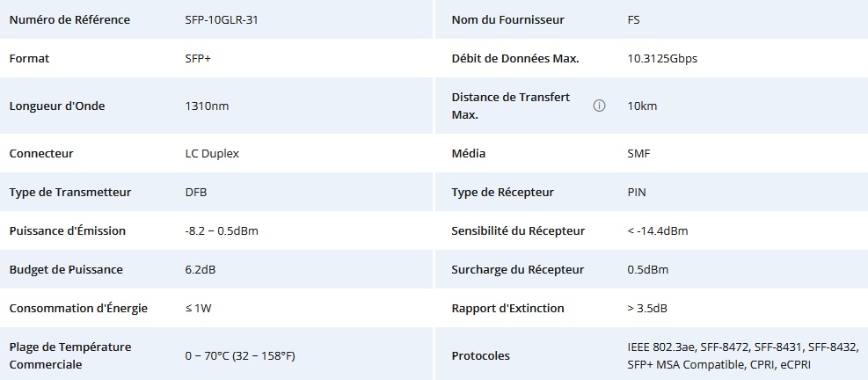Click the DFB transmitter type value
The height and width of the screenshot is (380, 868).
[x=196, y=192]
